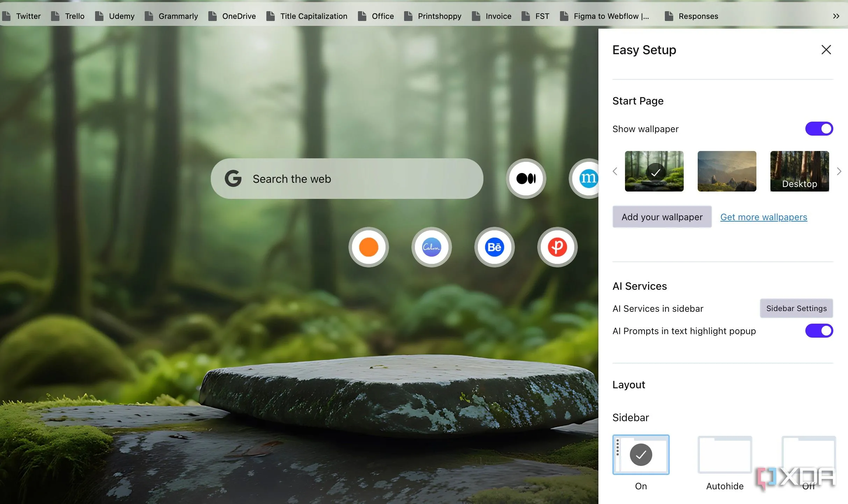Open the Behance speed dial icon

(494, 247)
